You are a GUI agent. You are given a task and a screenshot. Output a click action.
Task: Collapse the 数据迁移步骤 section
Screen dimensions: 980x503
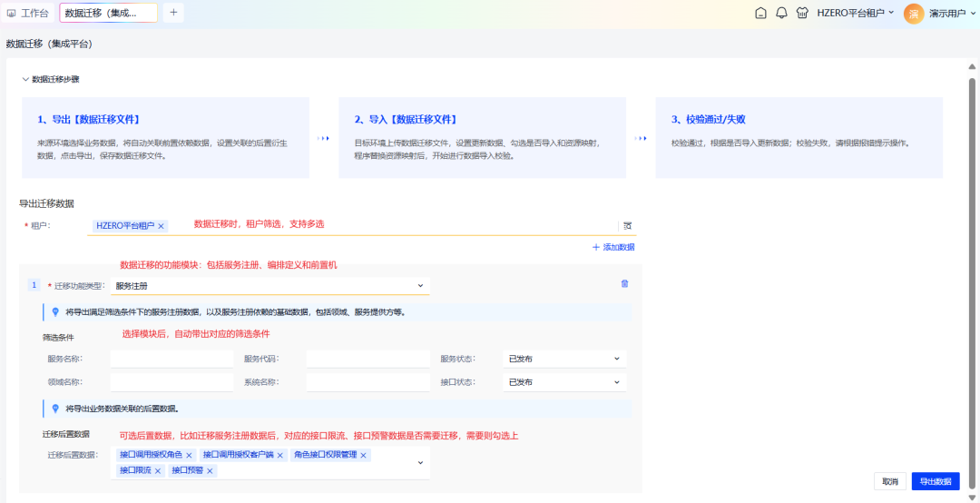25,79
